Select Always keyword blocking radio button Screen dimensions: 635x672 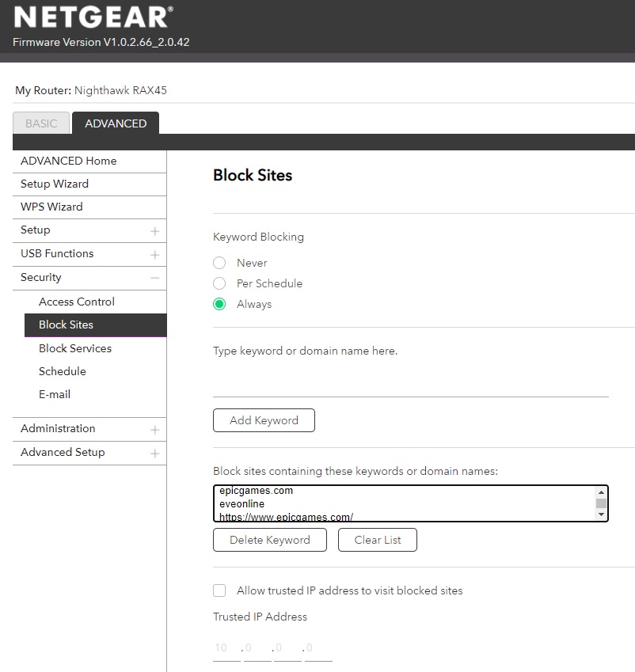click(219, 304)
